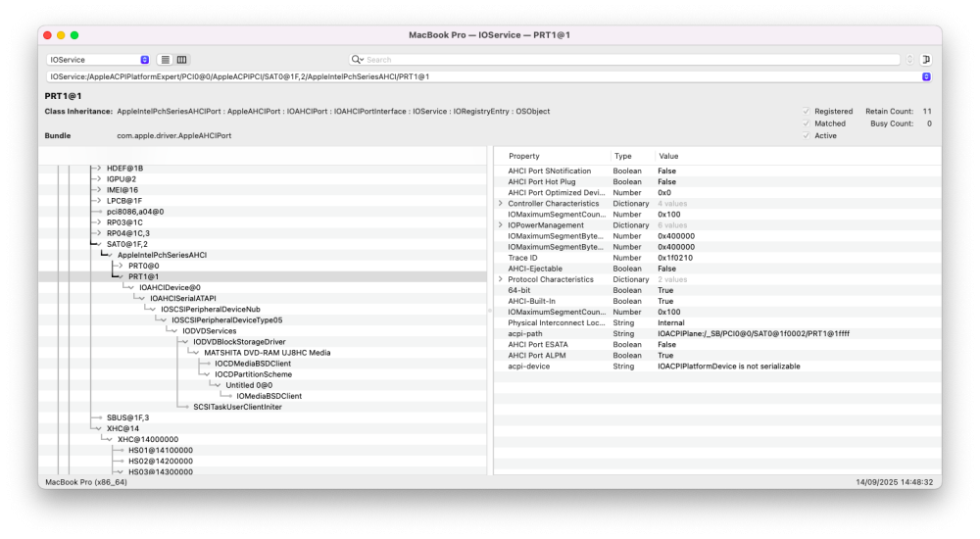Image resolution: width=980 pixels, height=539 pixels.
Task: Expand the Protocol Characteristics dictionary
Action: 501,279
